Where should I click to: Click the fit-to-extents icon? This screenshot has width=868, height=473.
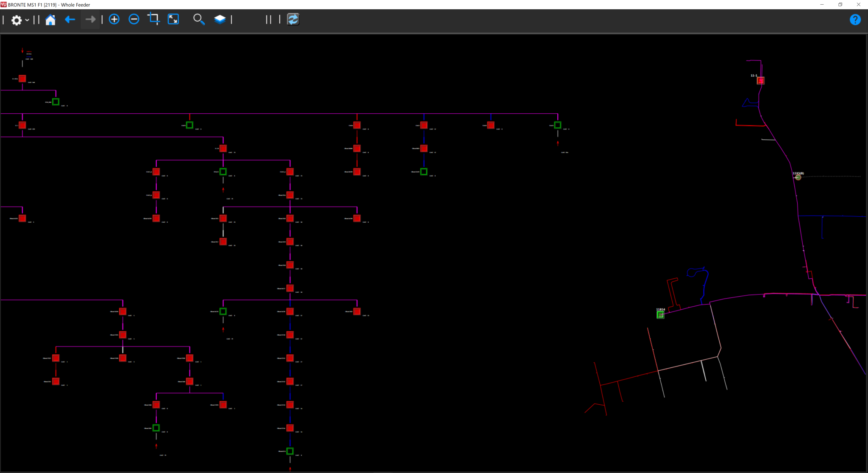pos(173,19)
